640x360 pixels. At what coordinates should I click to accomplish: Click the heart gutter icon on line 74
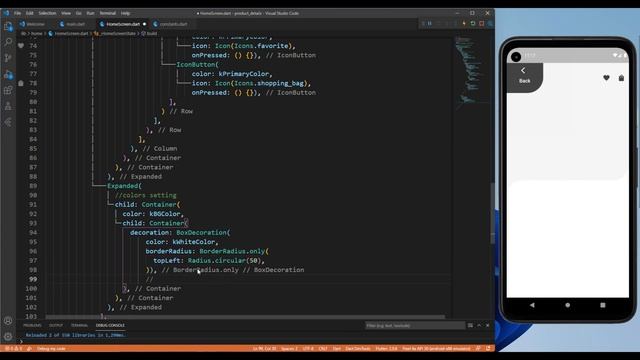tap(21, 46)
